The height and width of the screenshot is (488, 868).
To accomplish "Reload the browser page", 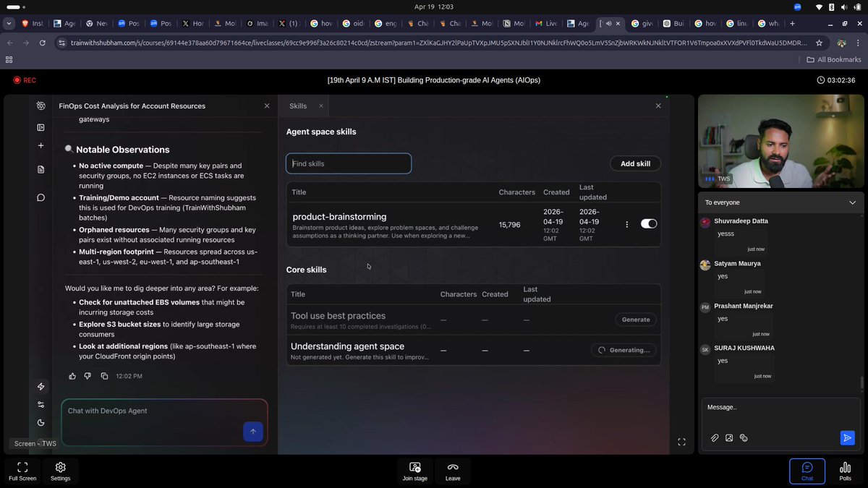I will 43,43.
